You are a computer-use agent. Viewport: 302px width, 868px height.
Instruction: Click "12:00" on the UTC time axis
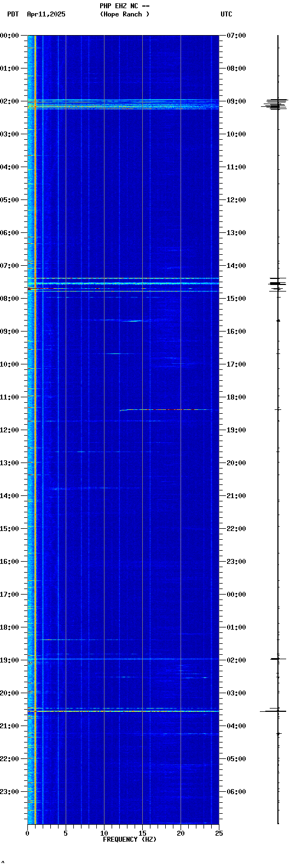point(236,200)
